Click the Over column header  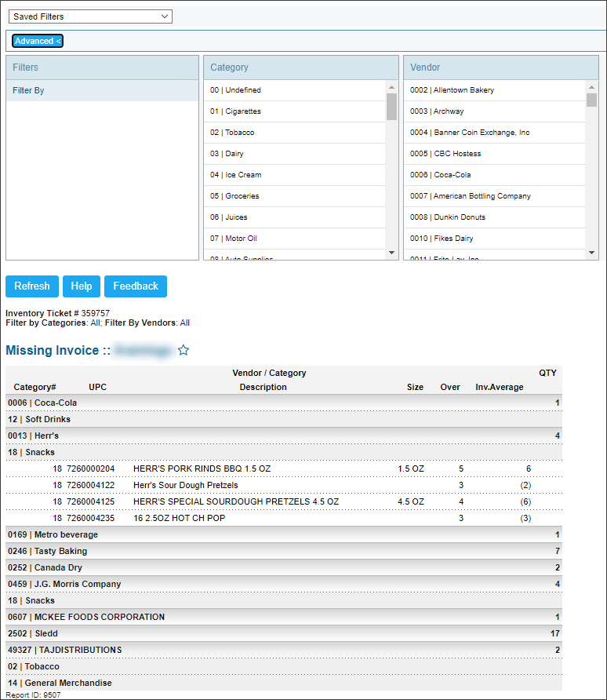450,387
